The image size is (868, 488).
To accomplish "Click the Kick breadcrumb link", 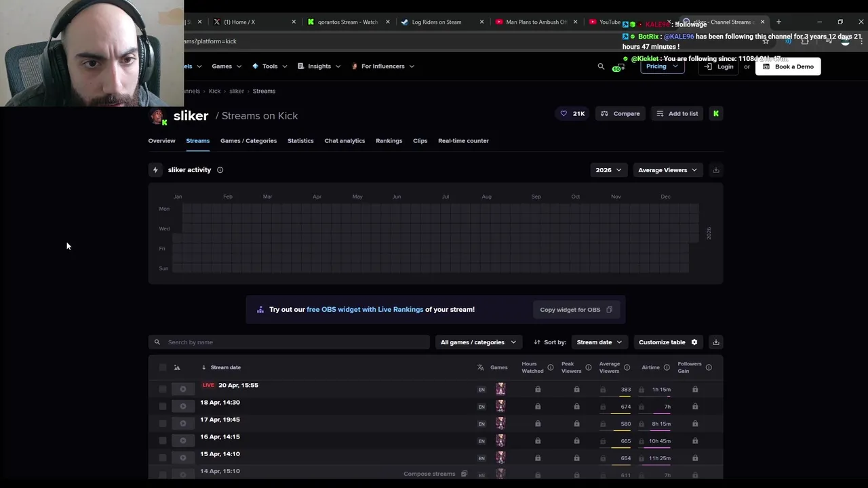I will coord(214,91).
